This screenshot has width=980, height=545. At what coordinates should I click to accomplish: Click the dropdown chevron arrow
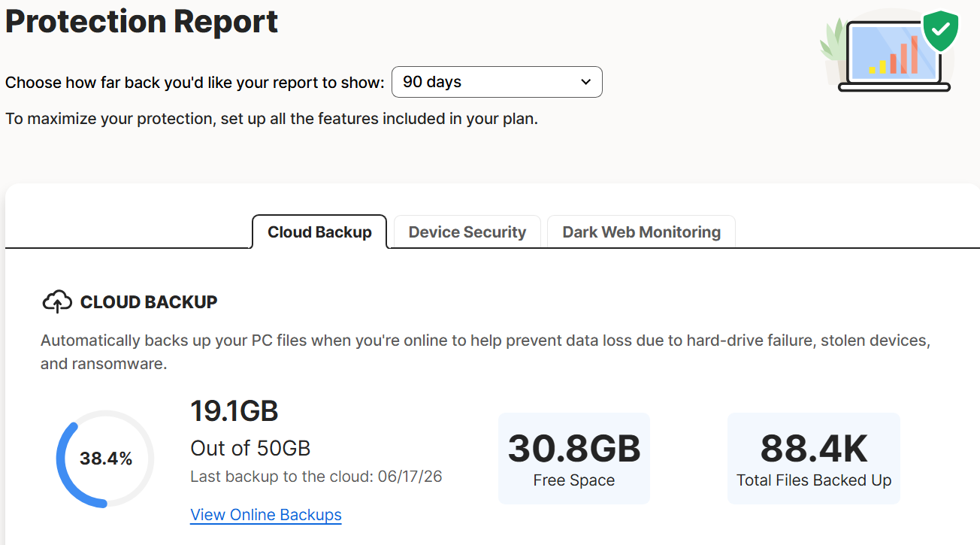coord(586,82)
